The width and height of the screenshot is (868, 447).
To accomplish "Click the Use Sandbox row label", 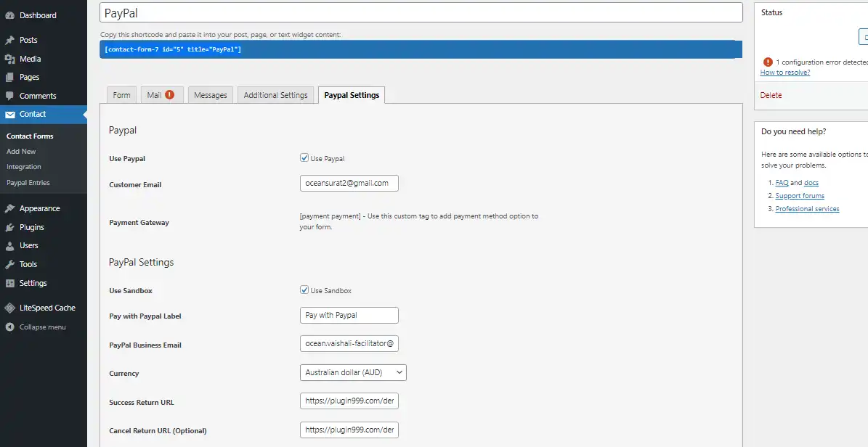I will tap(131, 290).
